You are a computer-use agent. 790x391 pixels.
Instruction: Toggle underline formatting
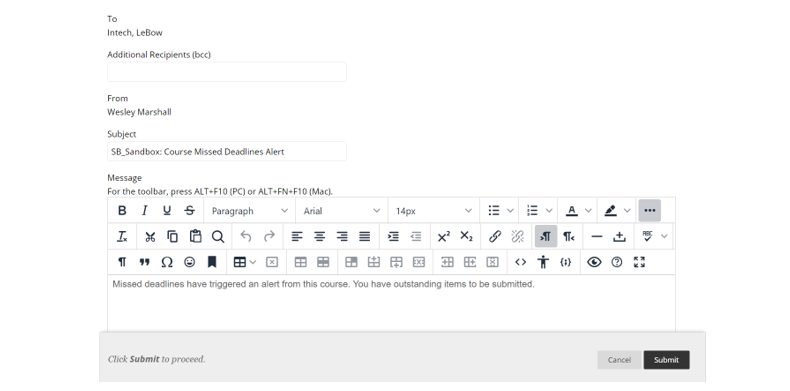(x=167, y=211)
